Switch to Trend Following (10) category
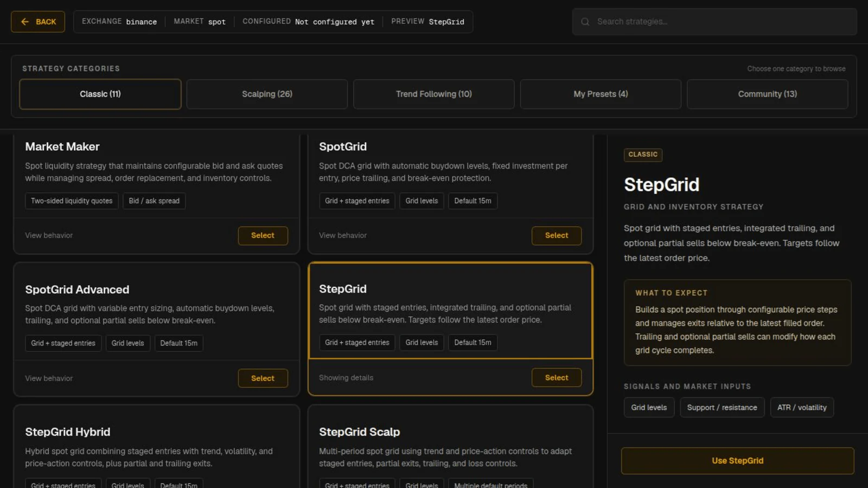Screen dimensions: 868x488 [434, 94]
